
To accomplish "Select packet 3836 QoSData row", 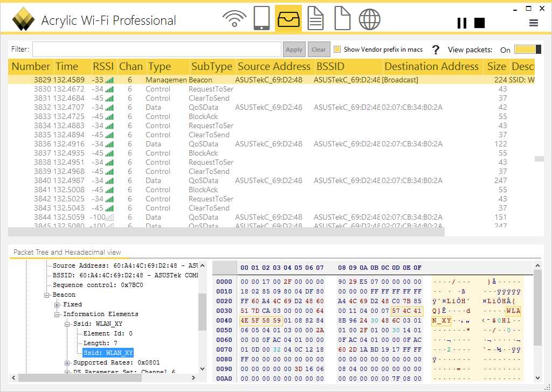I will coord(271,144).
